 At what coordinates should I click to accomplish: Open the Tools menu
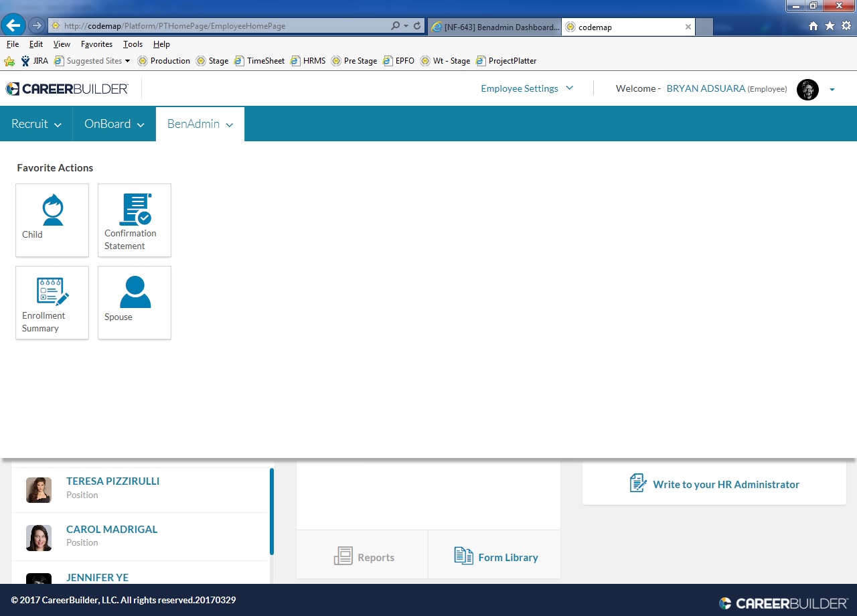pos(133,44)
